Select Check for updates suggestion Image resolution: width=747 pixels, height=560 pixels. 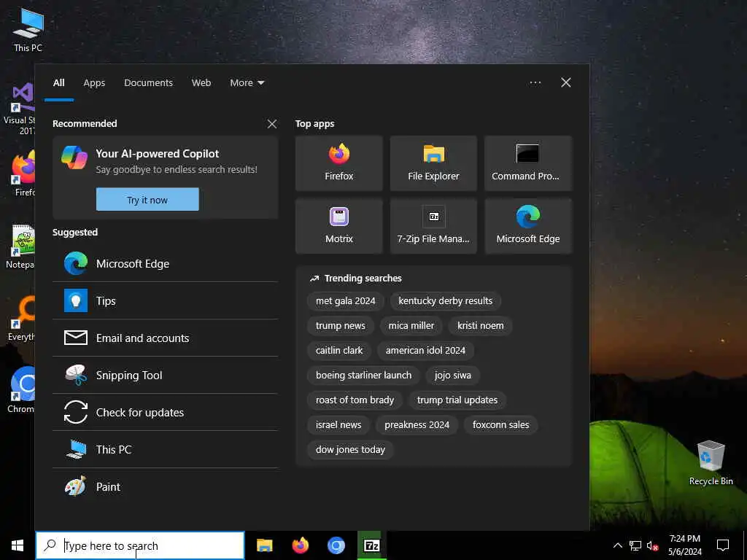pyautogui.click(x=166, y=412)
